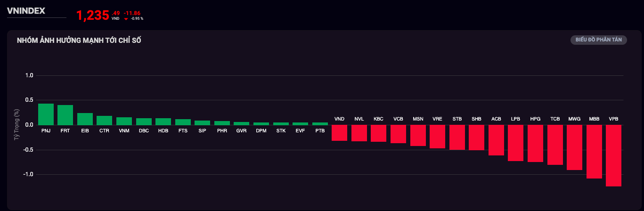The image size is (644, 211).
Task: Select the red VPB bar
Action: (613, 155)
